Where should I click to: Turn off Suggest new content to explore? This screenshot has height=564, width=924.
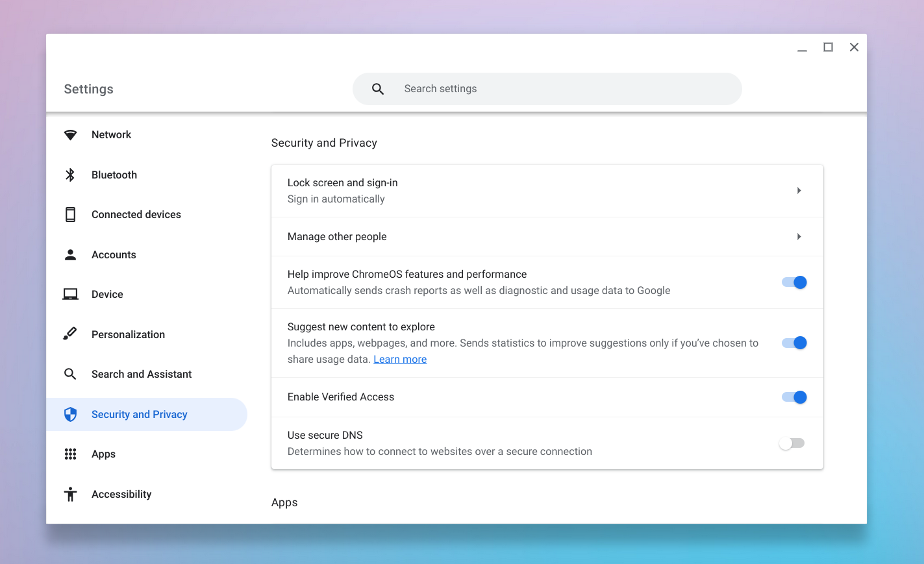point(794,343)
